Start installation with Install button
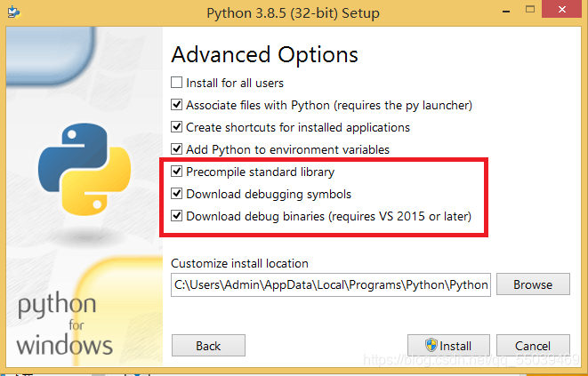Screen dimensions: 588x376 click(448, 346)
